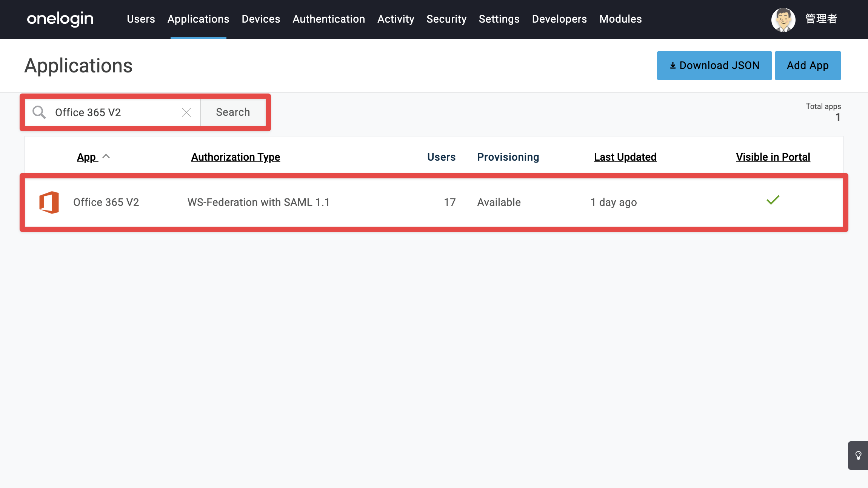Open the admin user avatar
868x488 pixels.
(x=783, y=19)
